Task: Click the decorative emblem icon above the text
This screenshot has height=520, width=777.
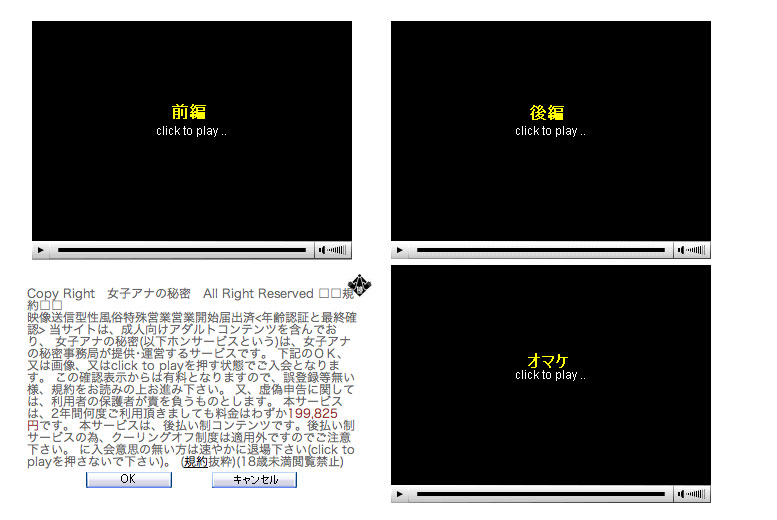Action: click(359, 285)
